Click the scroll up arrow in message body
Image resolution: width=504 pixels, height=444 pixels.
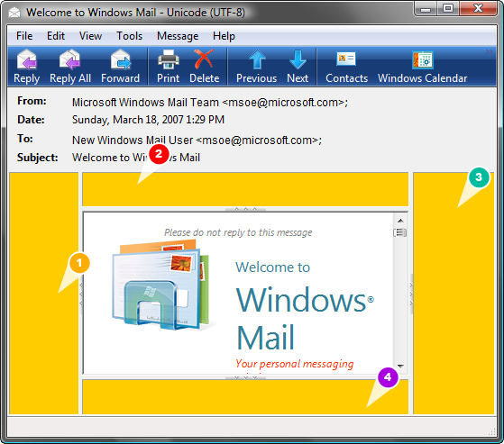400,221
